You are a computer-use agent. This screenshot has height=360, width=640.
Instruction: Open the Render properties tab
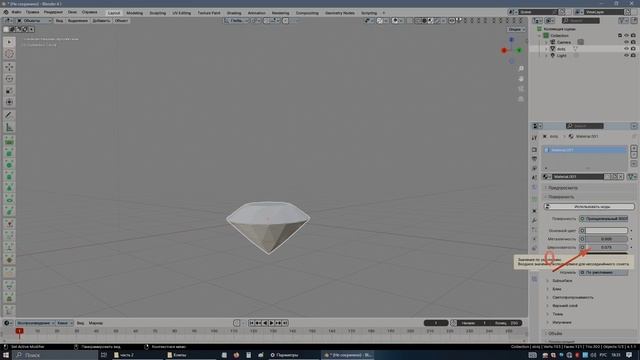[534, 150]
